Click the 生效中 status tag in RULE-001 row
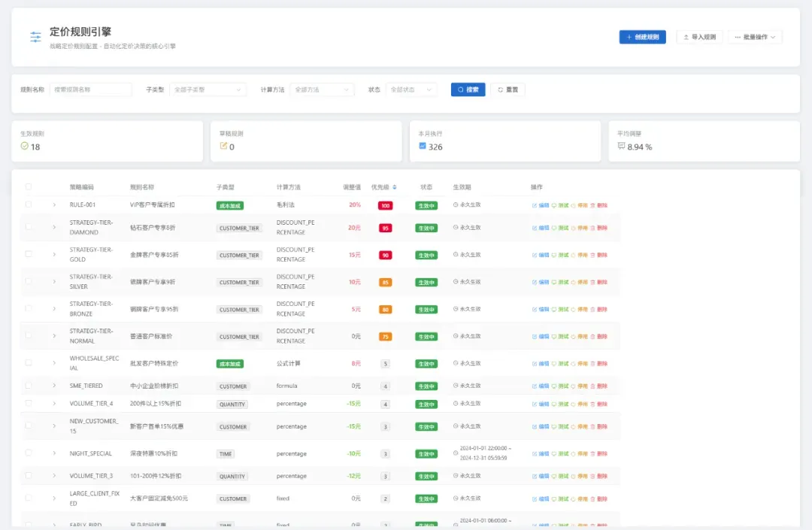This screenshot has height=530, width=812. tap(426, 205)
